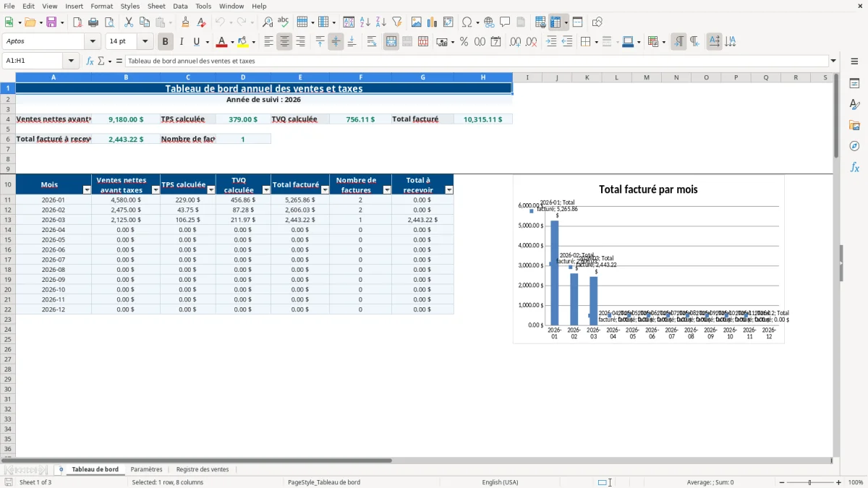This screenshot has width=868, height=488.
Task: Click the Select Function sum button
Action: [x=101, y=61]
